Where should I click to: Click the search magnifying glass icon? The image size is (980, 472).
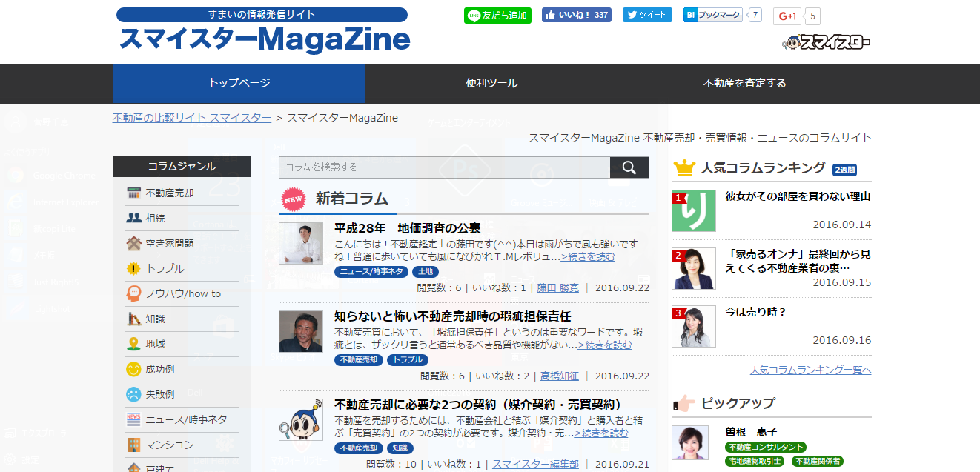tap(629, 167)
